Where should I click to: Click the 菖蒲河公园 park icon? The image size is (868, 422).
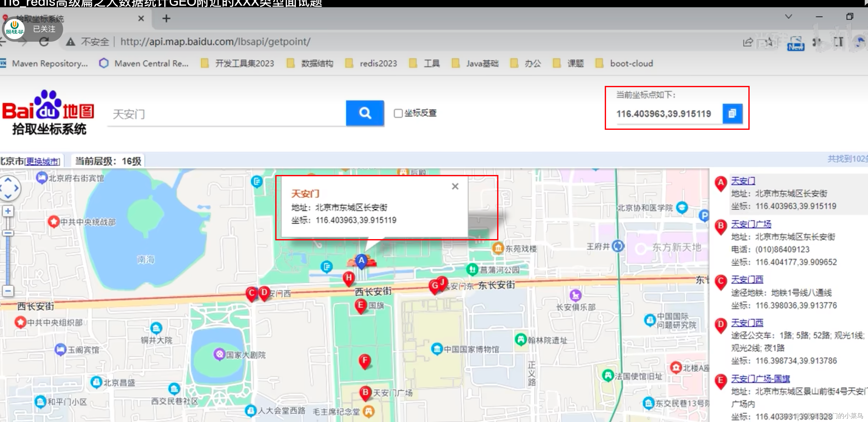[472, 269]
